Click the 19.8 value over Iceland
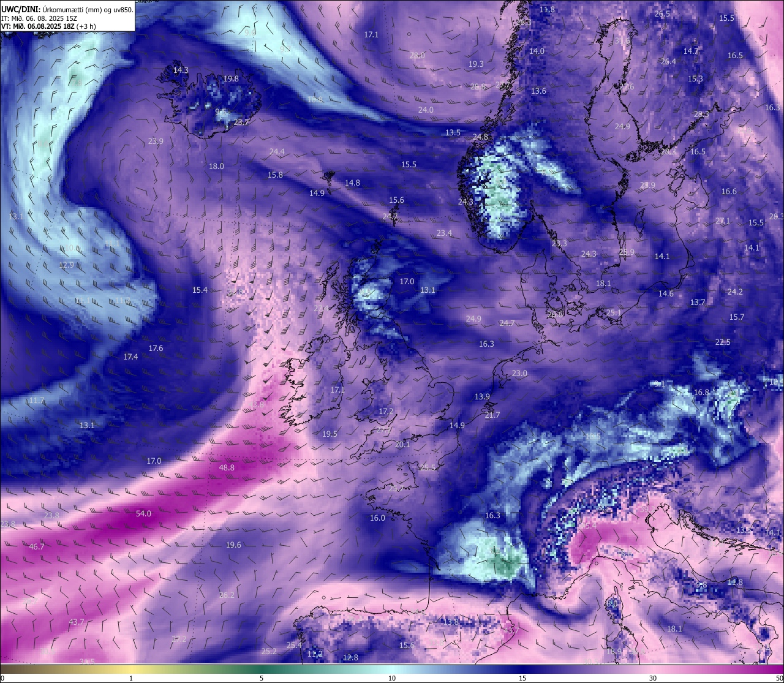The image size is (784, 683). pyautogui.click(x=231, y=79)
